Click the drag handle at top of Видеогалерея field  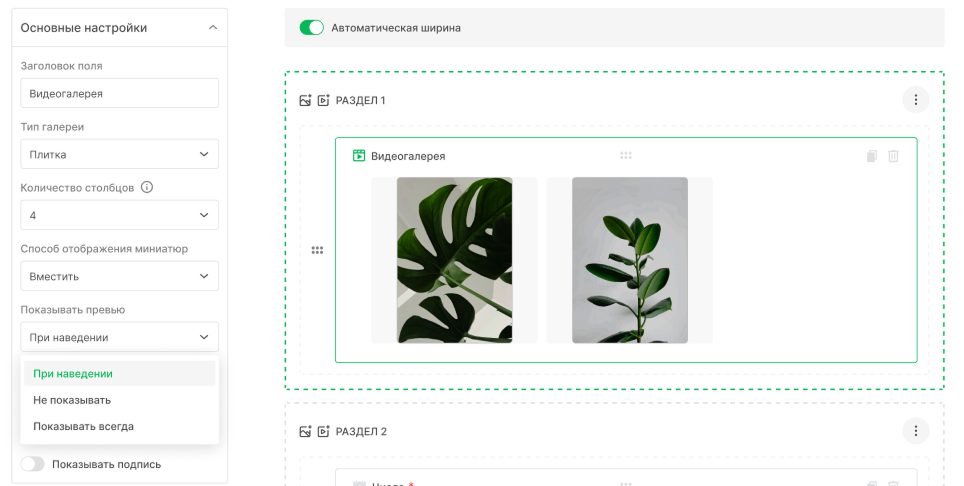point(626,155)
